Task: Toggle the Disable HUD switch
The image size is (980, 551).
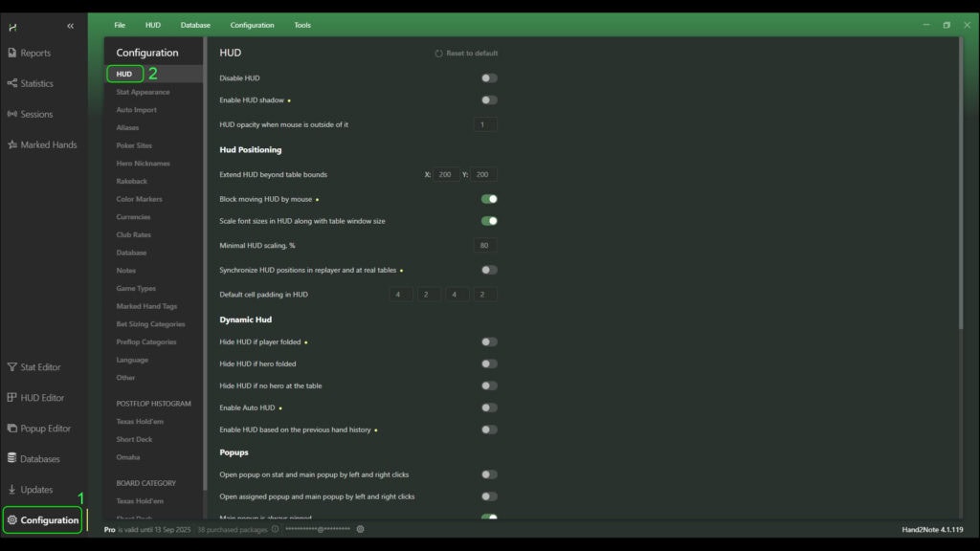Action: point(489,78)
